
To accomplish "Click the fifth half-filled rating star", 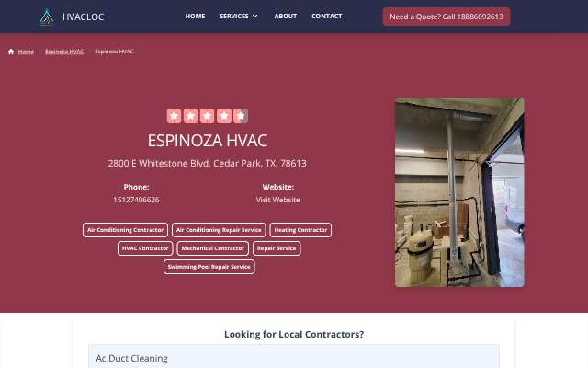I will pos(241,116).
